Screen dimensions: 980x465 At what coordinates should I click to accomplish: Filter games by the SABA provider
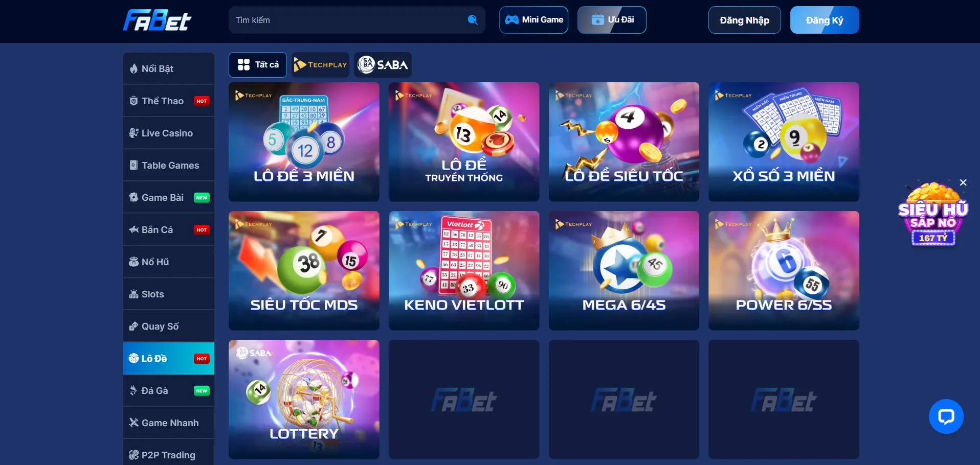tap(383, 65)
